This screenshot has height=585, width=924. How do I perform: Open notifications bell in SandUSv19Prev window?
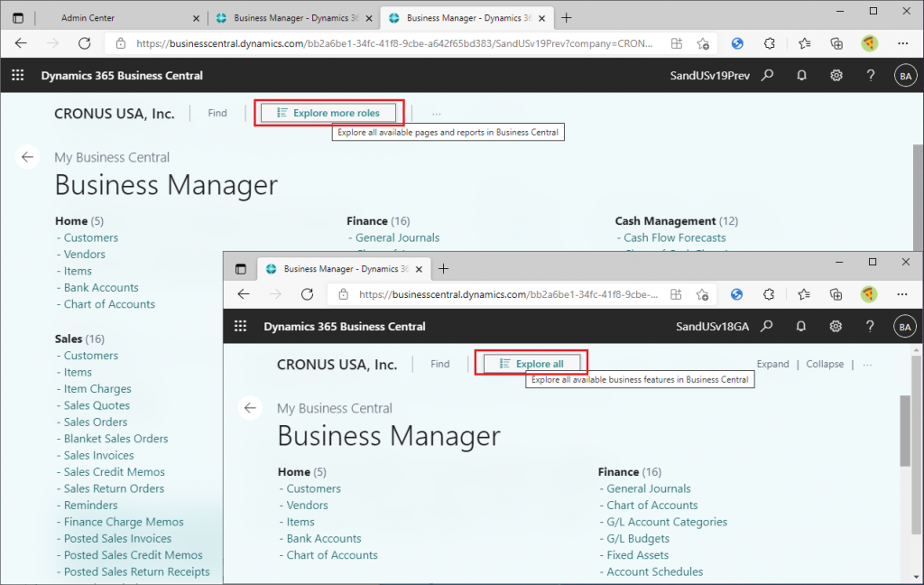click(x=801, y=76)
